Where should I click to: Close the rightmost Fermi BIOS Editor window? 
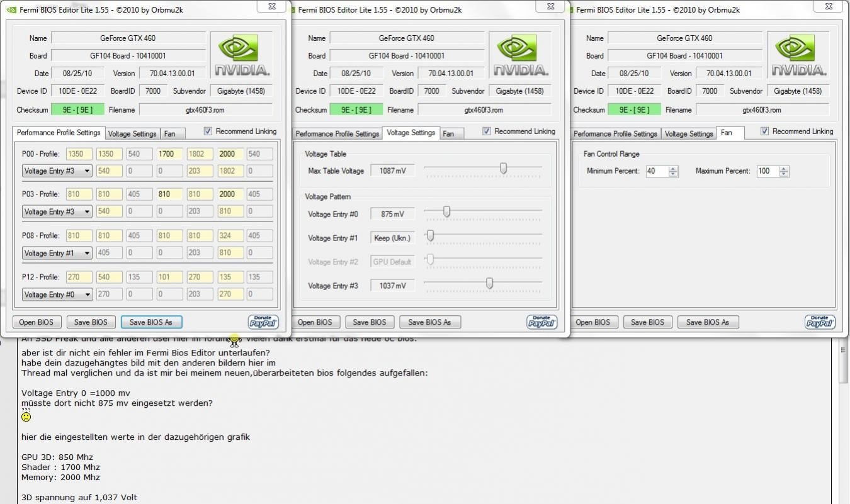pyautogui.click(x=828, y=6)
